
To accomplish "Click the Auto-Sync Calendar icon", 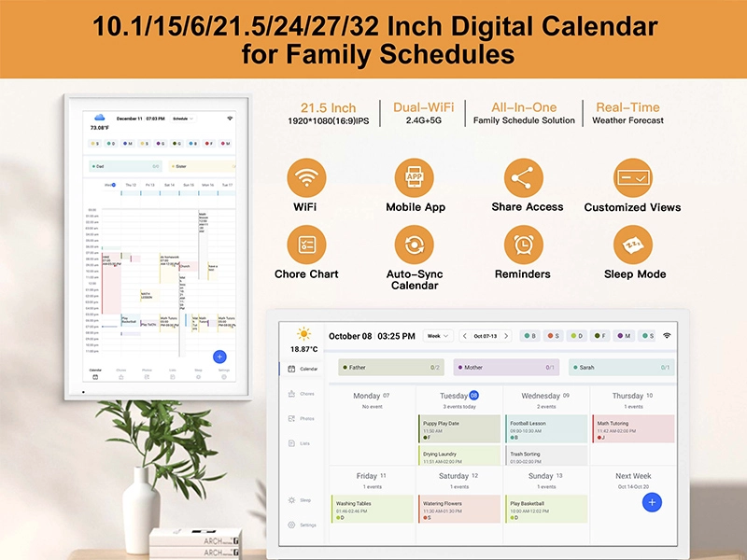I will coord(414,245).
